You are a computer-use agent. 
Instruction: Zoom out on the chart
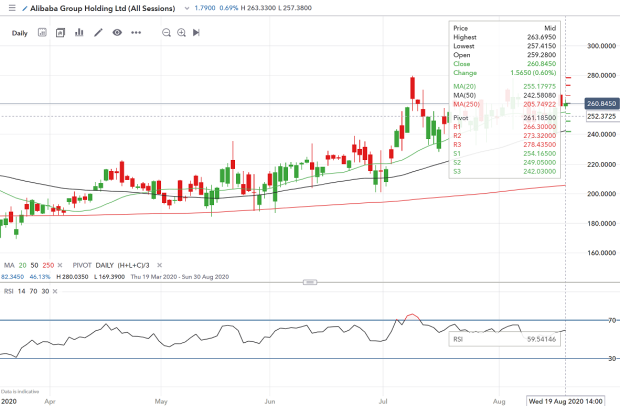tap(164, 33)
